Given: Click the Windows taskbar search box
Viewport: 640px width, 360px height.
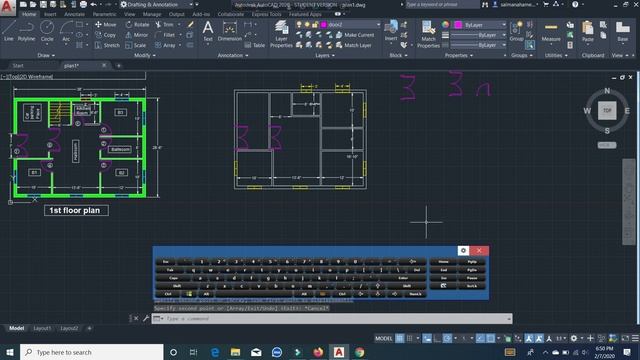Looking at the screenshot, I should click(x=92, y=352).
